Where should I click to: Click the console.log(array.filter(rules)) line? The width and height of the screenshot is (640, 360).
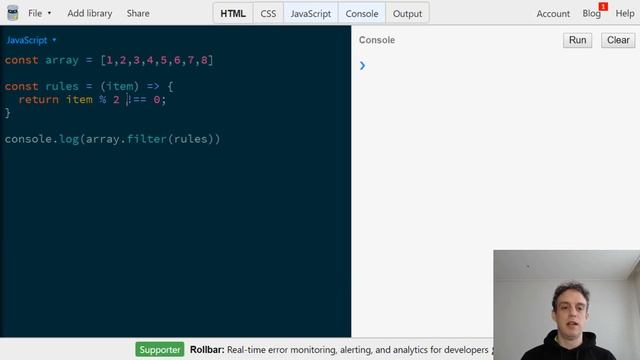[112, 139]
